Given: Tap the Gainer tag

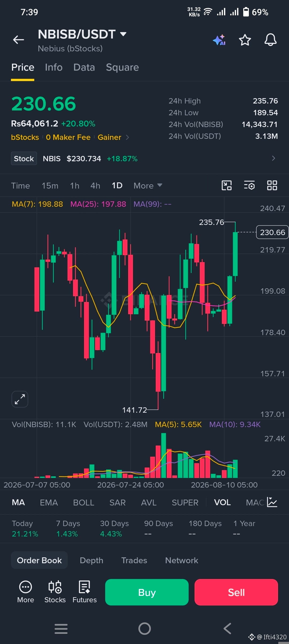Looking at the screenshot, I should pos(109,137).
